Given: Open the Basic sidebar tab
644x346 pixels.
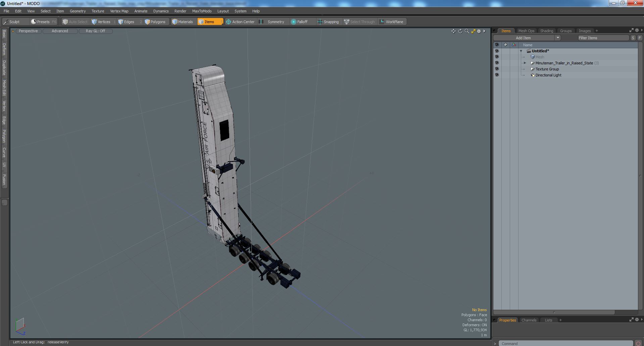Looking at the screenshot, I should tap(4, 34).
